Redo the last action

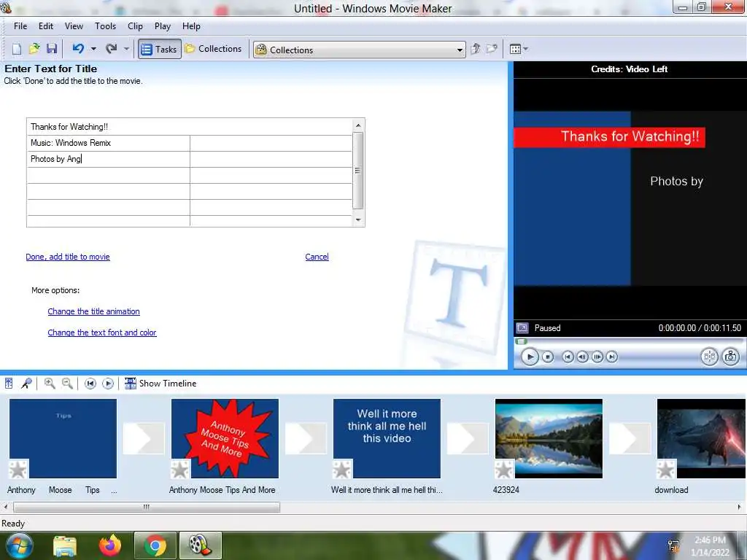click(x=112, y=49)
